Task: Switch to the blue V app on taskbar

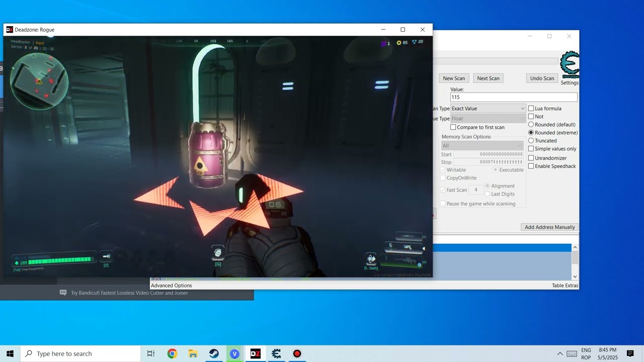Action: 234,353
